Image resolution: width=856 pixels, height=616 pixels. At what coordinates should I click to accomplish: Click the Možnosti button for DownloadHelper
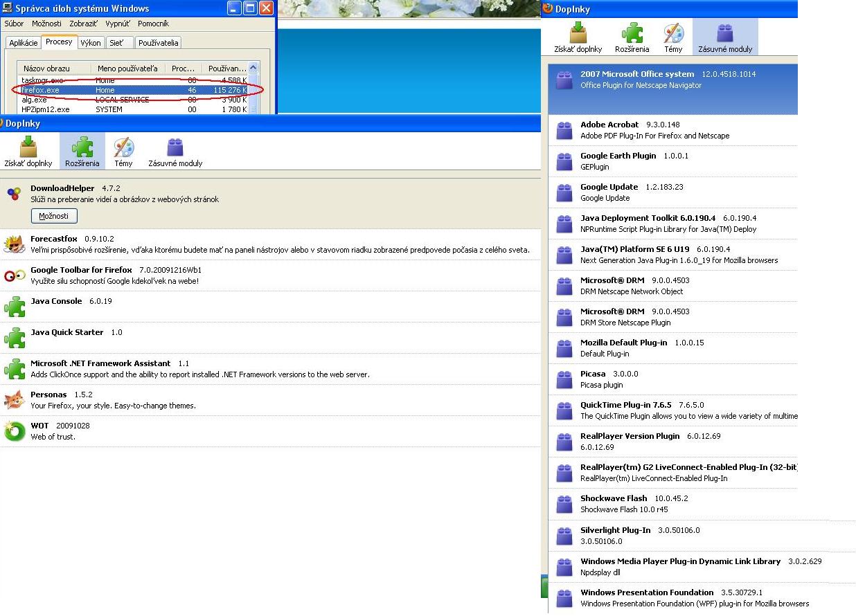click(x=53, y=216)
